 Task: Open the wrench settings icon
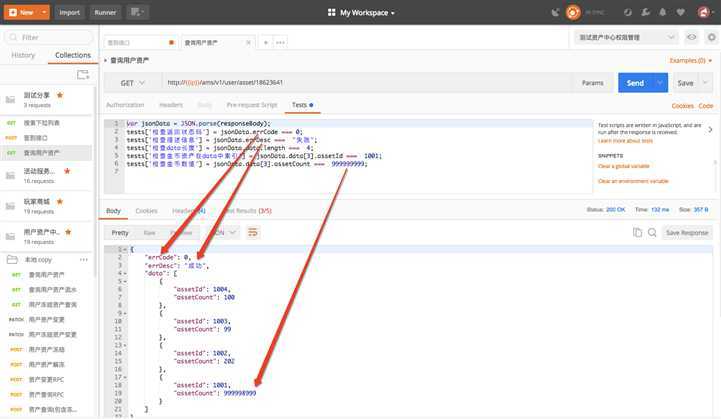645,12
